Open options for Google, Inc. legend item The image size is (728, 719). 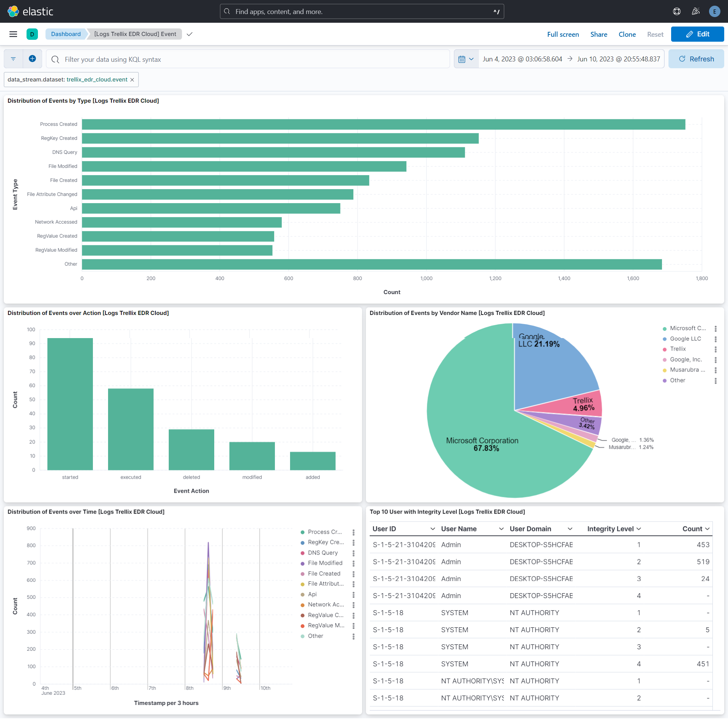pos(715,360)
